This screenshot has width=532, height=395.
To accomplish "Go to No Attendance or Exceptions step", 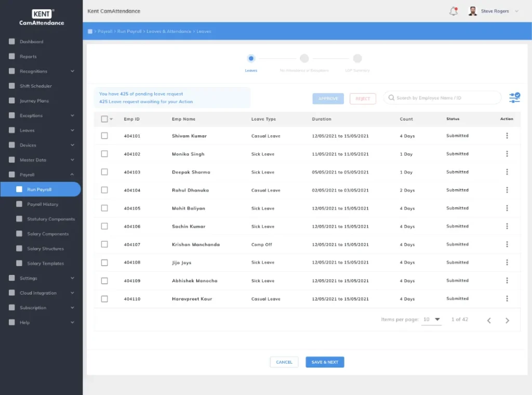I will click(x=304, y=58).
